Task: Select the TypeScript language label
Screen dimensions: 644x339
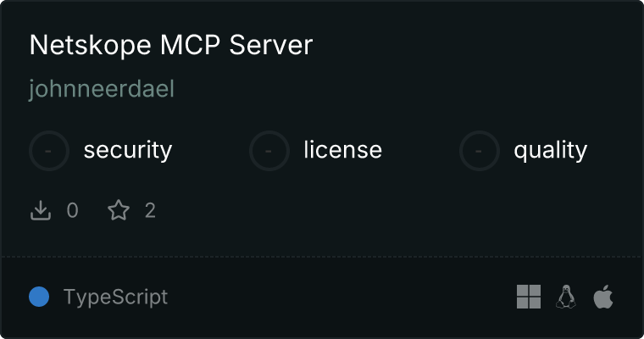Action: [115, 297]
